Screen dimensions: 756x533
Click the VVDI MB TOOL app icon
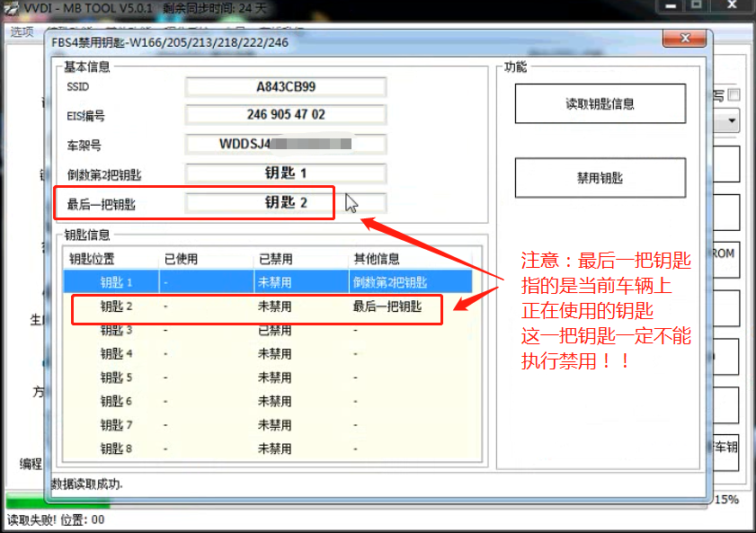pyautogui.click(x=11, y=8)
